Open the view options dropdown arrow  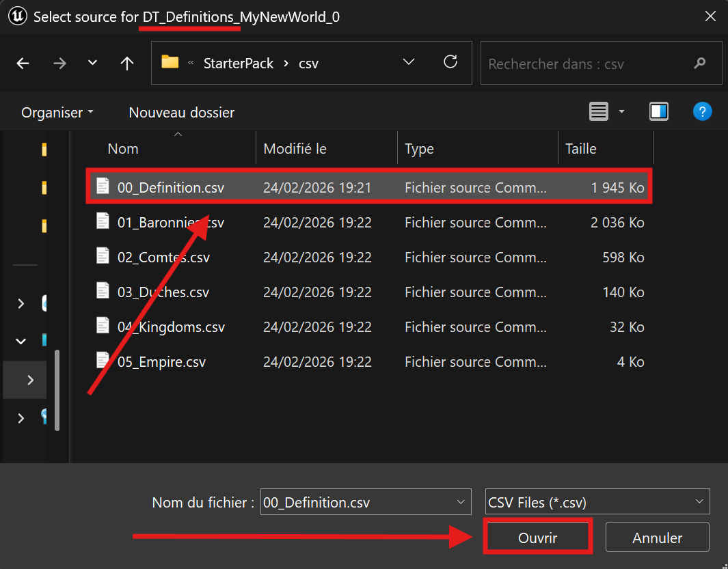[x=621, y=111]
